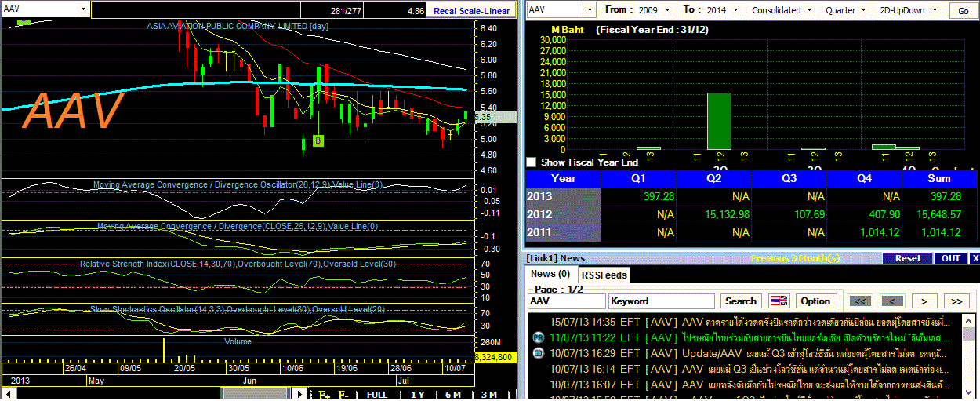Click the Q1 column header
This screenshot has width=980, height=401.
click(637, 178)
